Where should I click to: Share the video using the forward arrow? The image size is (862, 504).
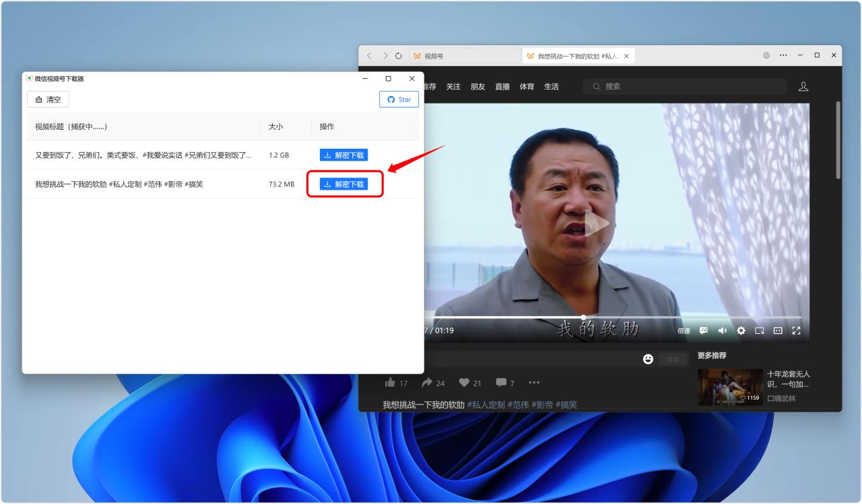tap(427, 383)
